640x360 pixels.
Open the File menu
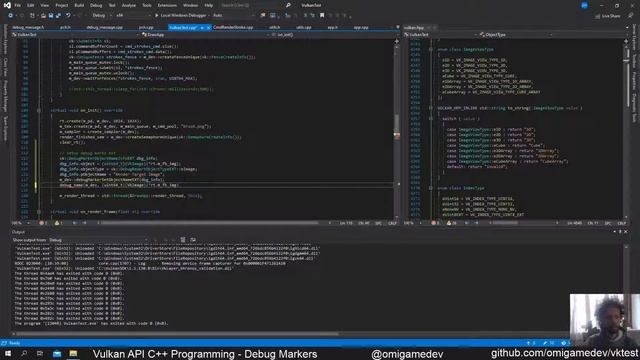click(18, 5)
